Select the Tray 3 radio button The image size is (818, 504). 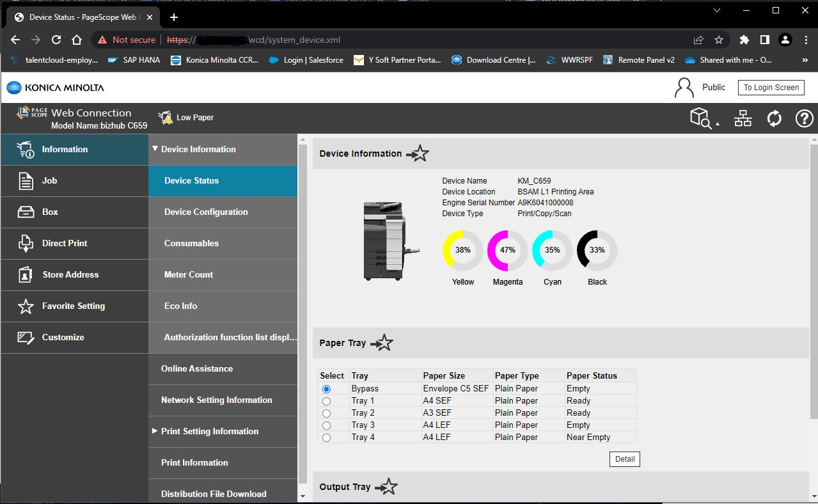click(x=327, y=425)
